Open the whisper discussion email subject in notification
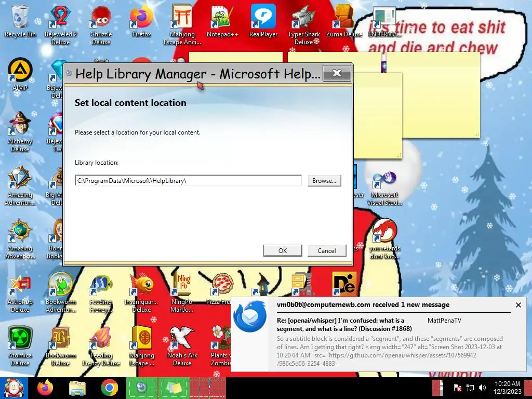 pos(344,324)
